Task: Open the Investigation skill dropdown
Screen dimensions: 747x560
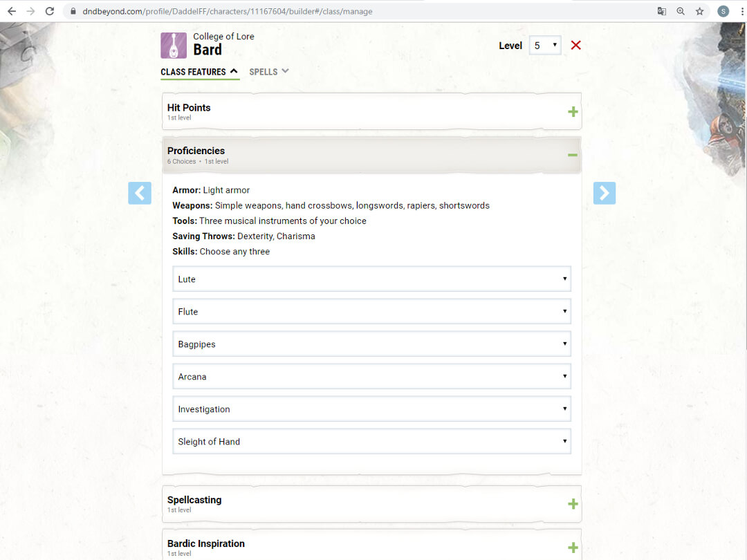Action: (x=371, y=409)
